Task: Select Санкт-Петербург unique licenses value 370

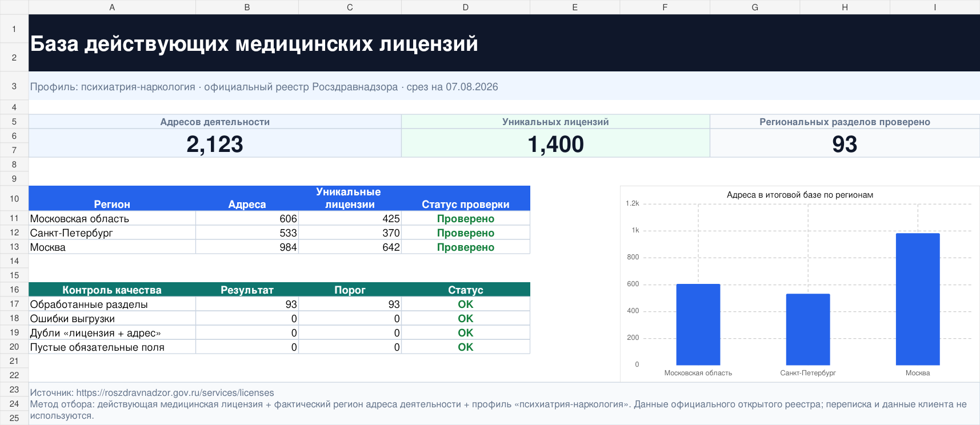Action: click(350, 232)
